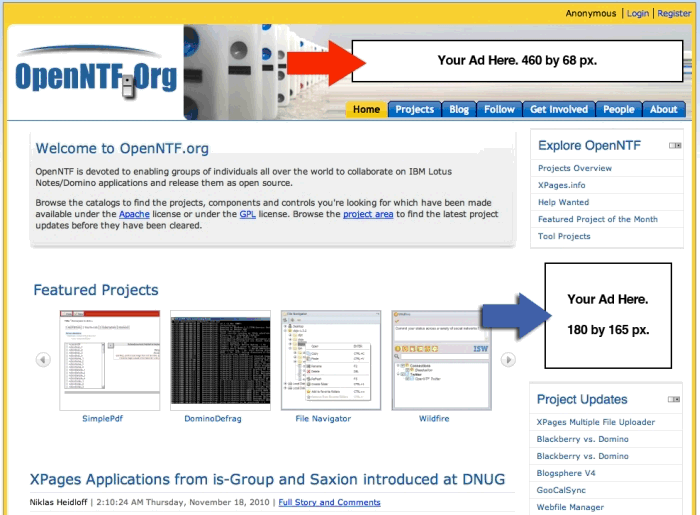Screen dimensions: 700x515
Task: Open the first Blackberry vs. Domino update
Action: click(582, 439)
